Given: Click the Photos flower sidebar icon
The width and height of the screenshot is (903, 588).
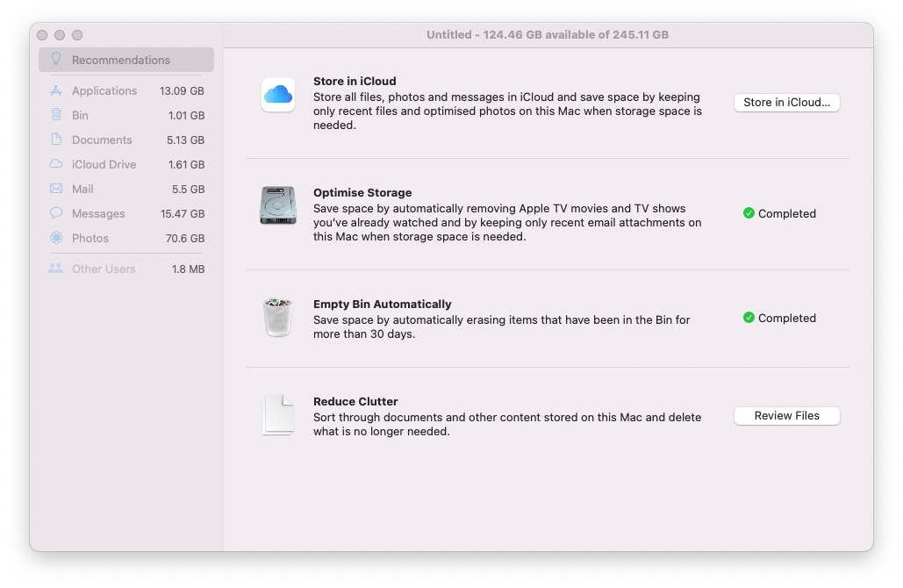Looking at the screenshot, I should point(56,237).
